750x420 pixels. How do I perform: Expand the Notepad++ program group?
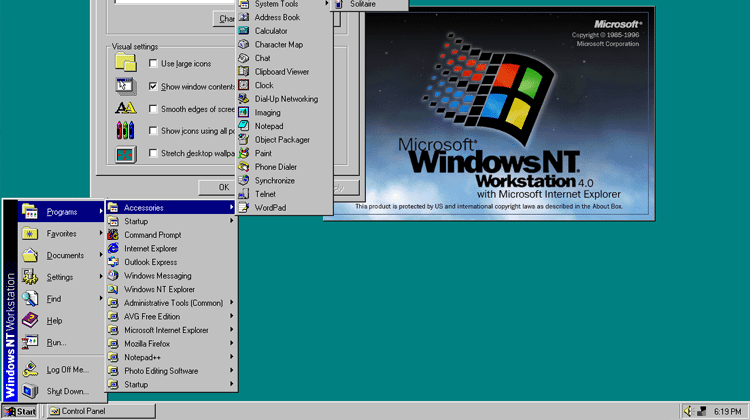pos(171,357)
